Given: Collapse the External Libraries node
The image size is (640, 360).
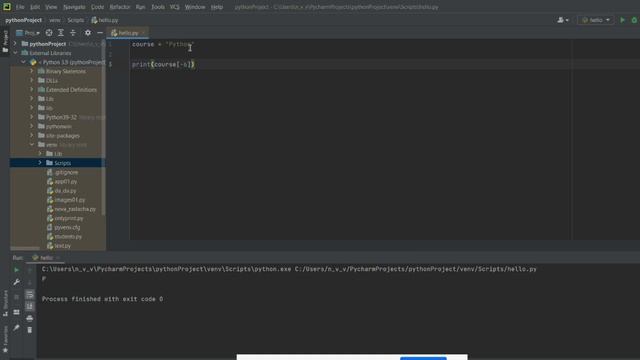Looking at the screenshot, I should [16, 53].
